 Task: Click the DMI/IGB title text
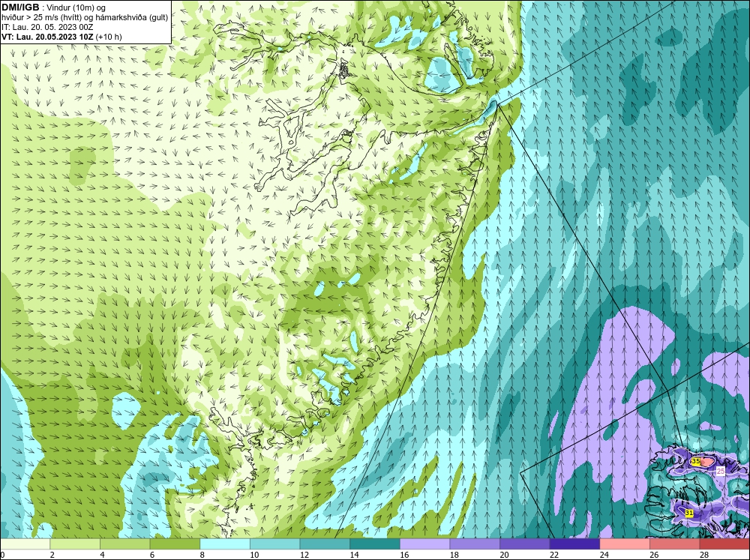[20, 7]
